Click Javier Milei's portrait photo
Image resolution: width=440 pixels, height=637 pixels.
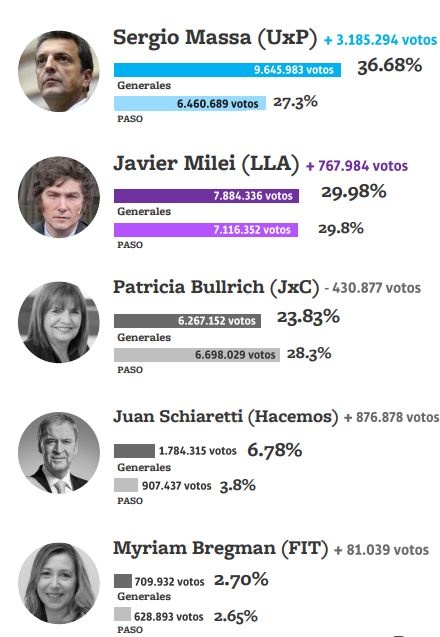coord(59,197)
